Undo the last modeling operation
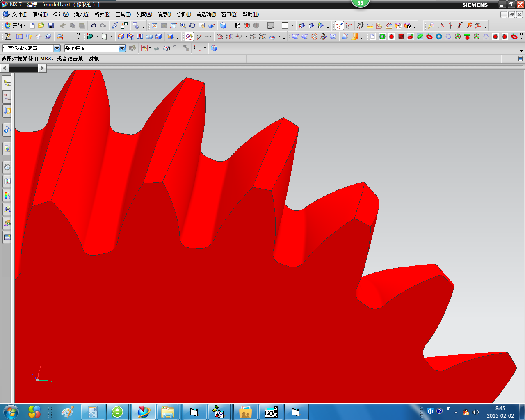Image resolution: width=525 pixels, height=420 pixels. [x=94, y=25]
